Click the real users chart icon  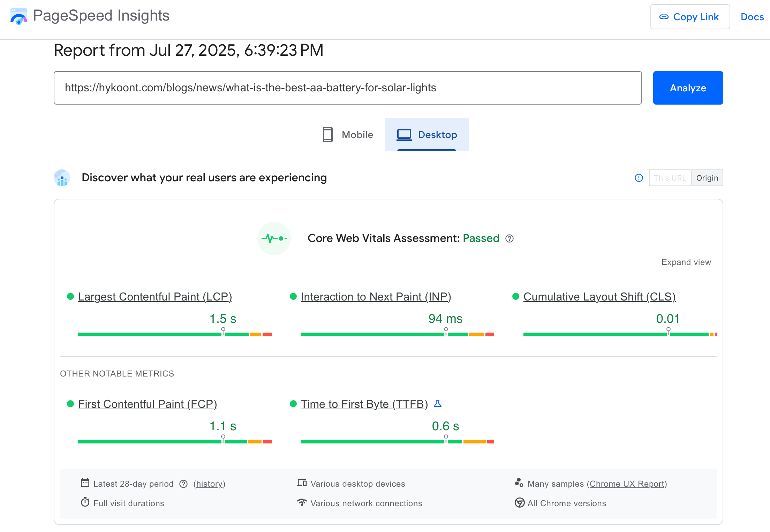tap(62, 178)
